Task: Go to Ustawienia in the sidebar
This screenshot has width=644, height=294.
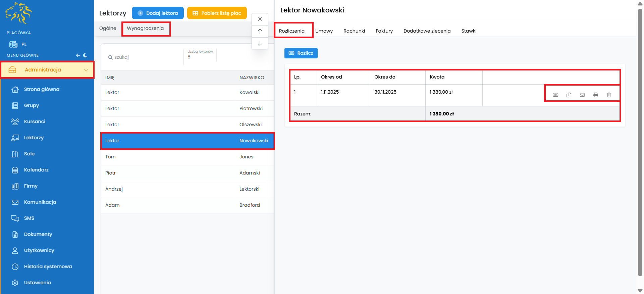Action: pos(37,283)
